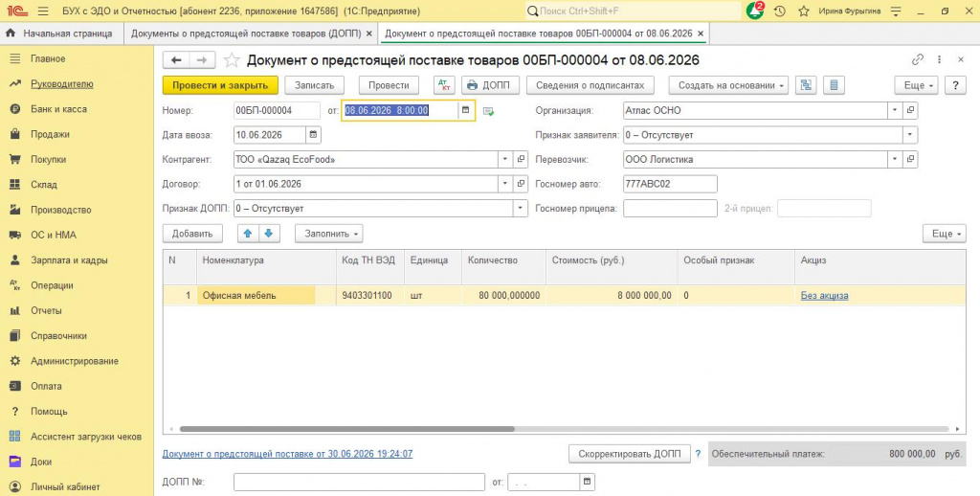980x496 pixels.
Task: Move the row up with the blue arrow
Action: tap(248, 234)
